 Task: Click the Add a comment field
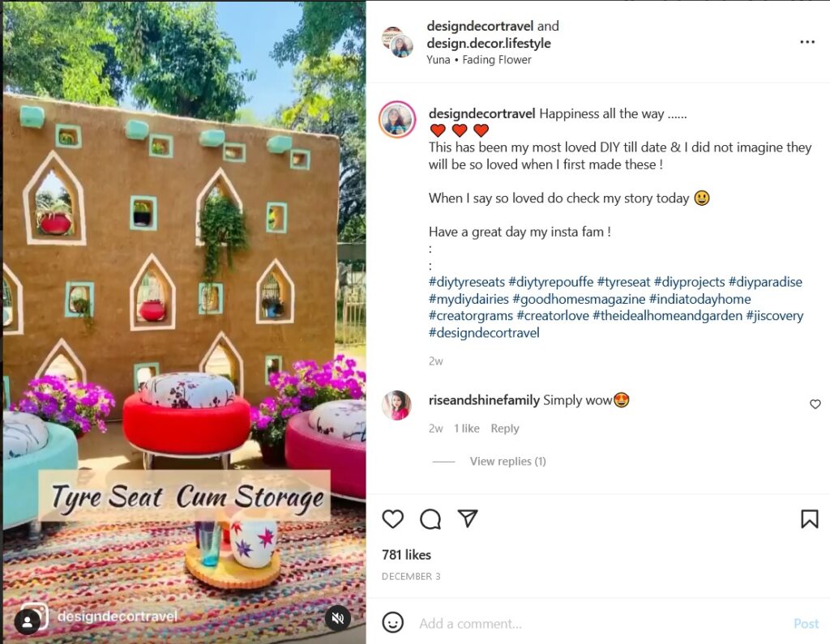(x=598, y=624)
